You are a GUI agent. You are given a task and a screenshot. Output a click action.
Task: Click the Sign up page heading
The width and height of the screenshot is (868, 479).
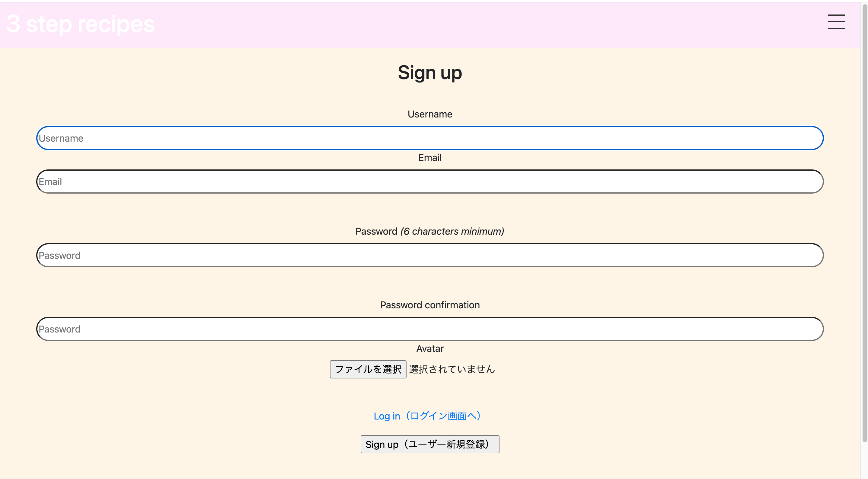[x=430, y=72]
